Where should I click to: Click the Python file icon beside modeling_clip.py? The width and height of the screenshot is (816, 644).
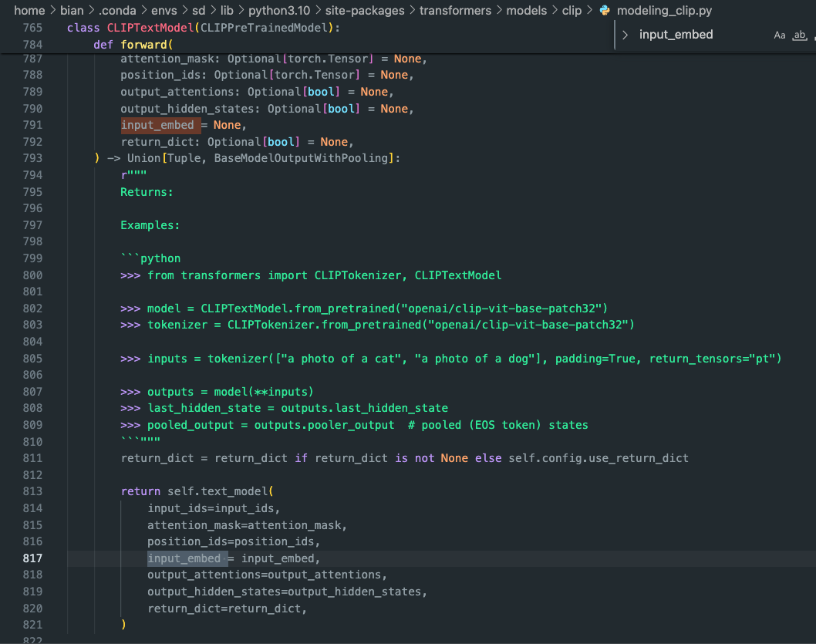click(604, 10)
